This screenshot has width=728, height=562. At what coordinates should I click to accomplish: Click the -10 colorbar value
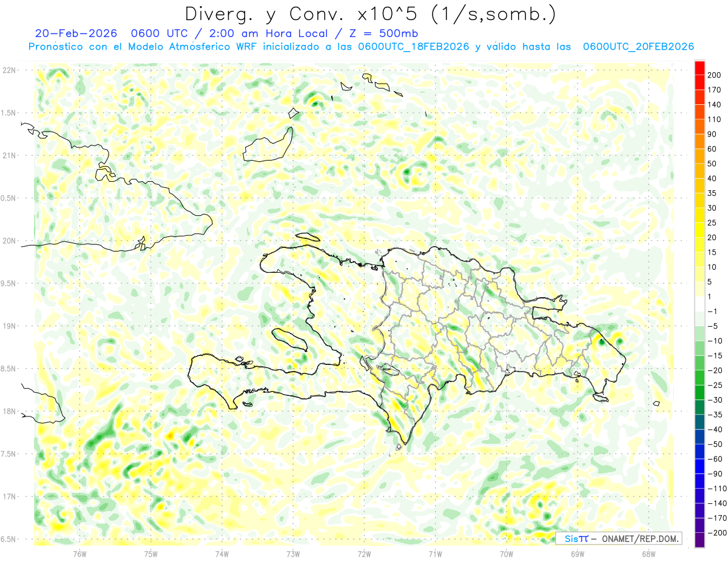tap(716, 341)
